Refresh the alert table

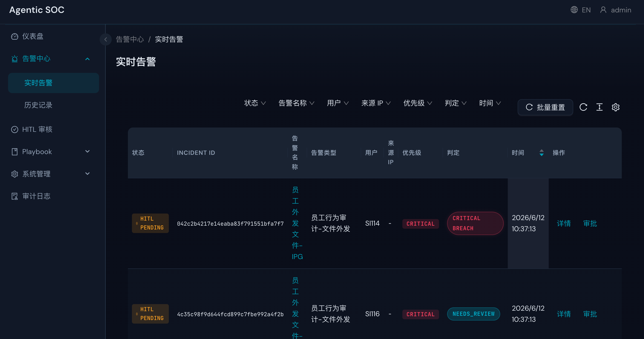click(583, 107)
